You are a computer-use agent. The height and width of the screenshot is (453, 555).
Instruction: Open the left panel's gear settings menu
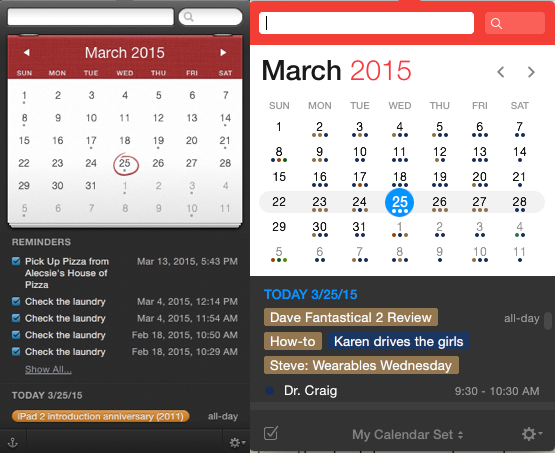237,442
